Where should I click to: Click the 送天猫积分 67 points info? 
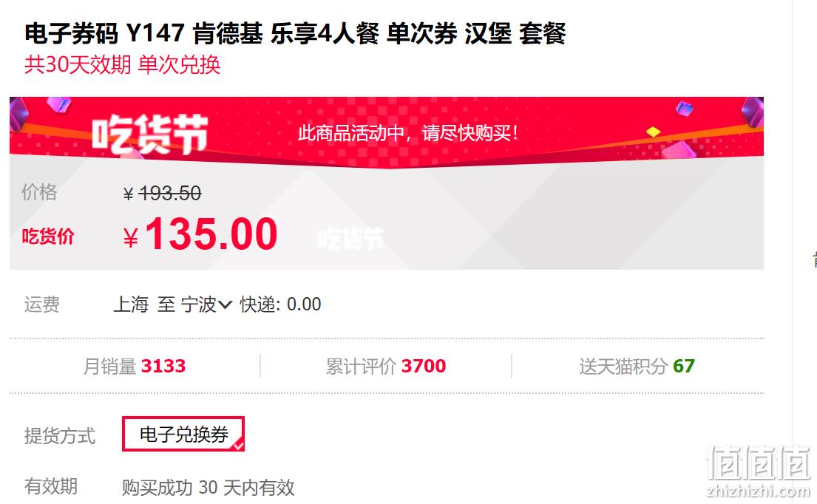pyautogui.click(x=637, y=366)
